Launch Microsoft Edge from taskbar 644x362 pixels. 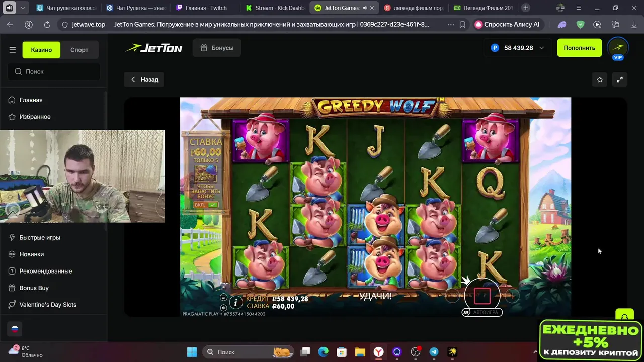click(x=323, y=352)
